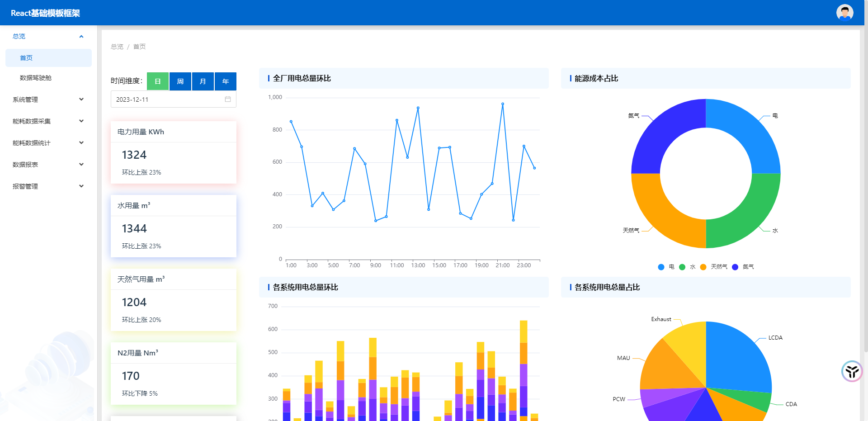Collapse the 总览 menu chevron

pos(81,36)
